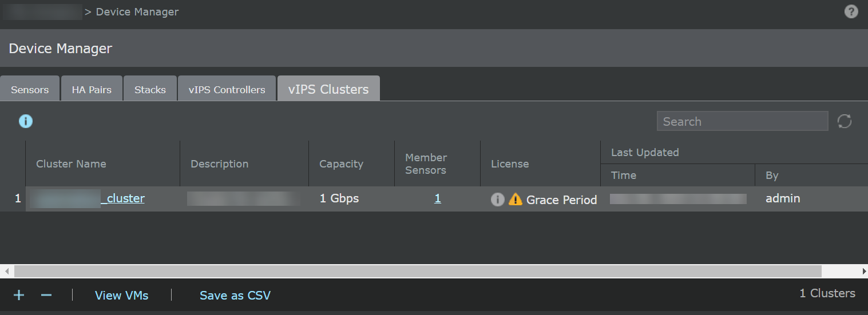Switch to the Sensors tab
This screenshot has height=315, width=868.
click(30, 89)
